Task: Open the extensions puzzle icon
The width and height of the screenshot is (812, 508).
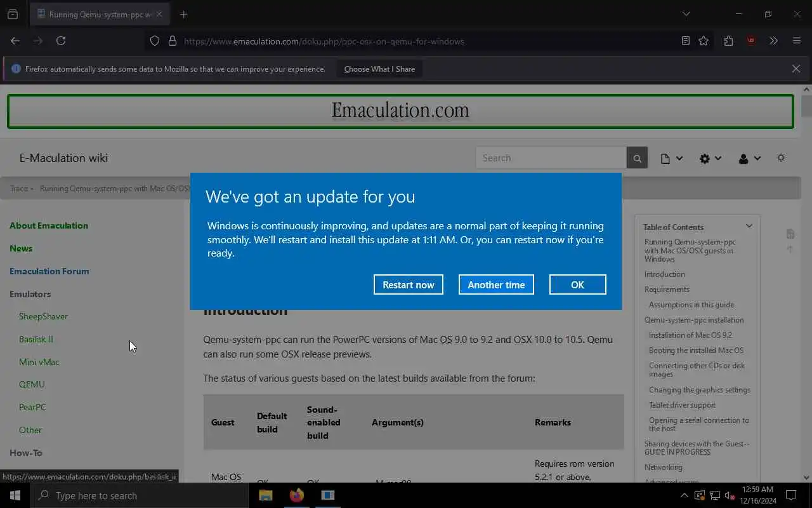Action: point(728,41)
